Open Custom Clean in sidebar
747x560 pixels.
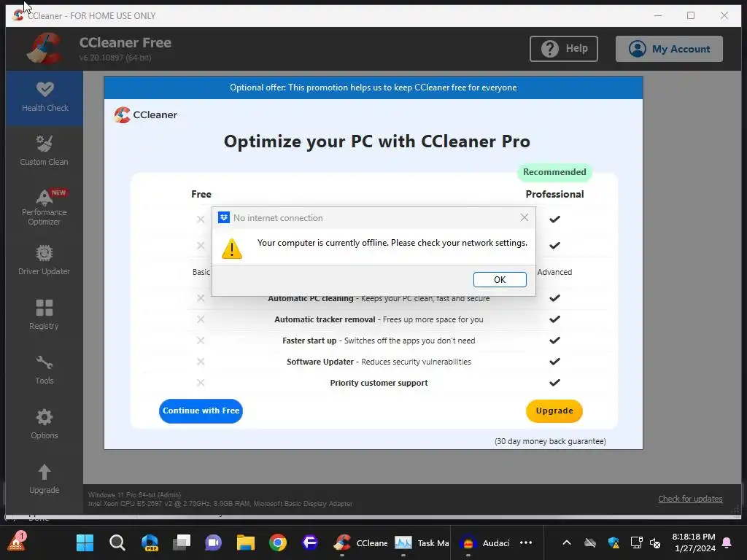44,151
